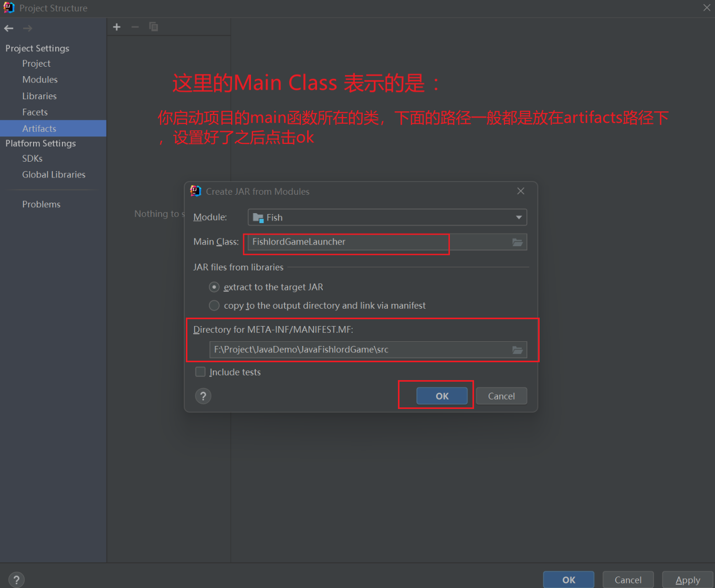Click Apply in Project Structure window

[x=688, y=580]
